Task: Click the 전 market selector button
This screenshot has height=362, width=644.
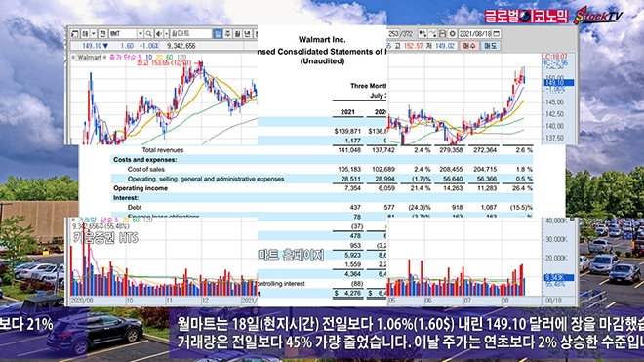Action: coord(102,34)
